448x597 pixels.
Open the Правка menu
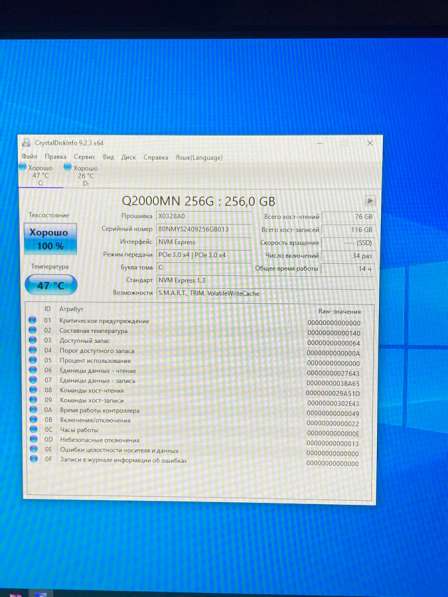click(56, 156)
